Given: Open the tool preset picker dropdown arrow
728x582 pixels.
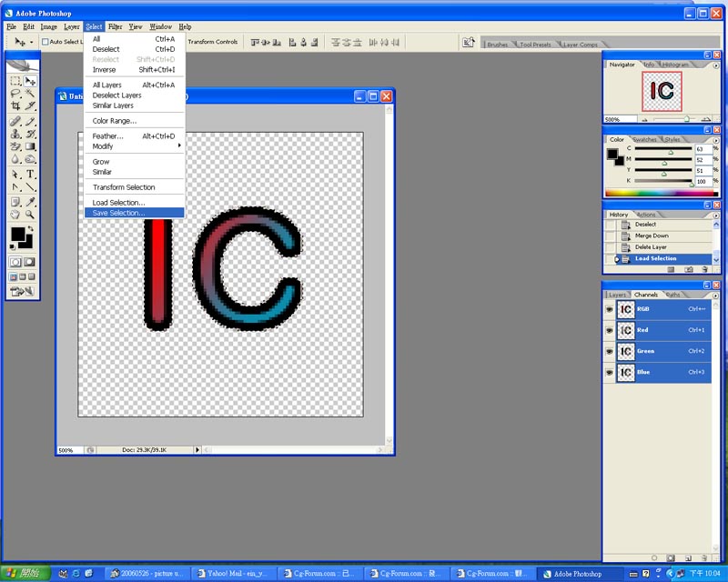Looking at the screenshot, I should point(31,42).
